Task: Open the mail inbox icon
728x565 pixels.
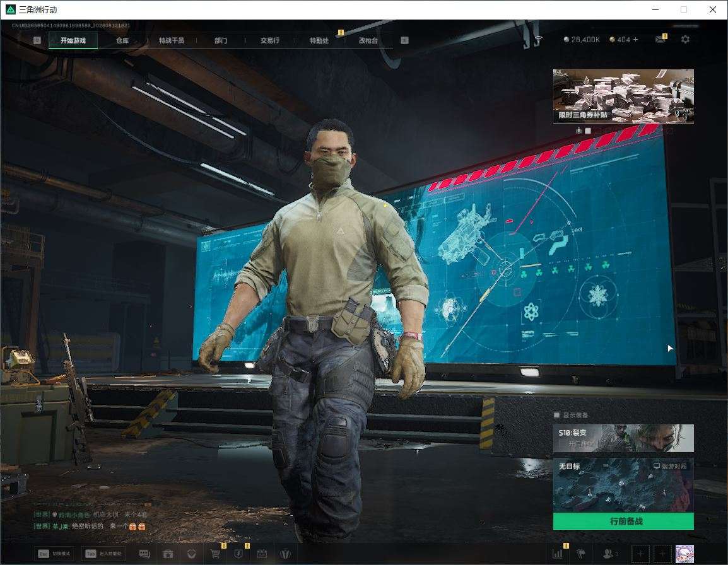Action: coord(660,40)
